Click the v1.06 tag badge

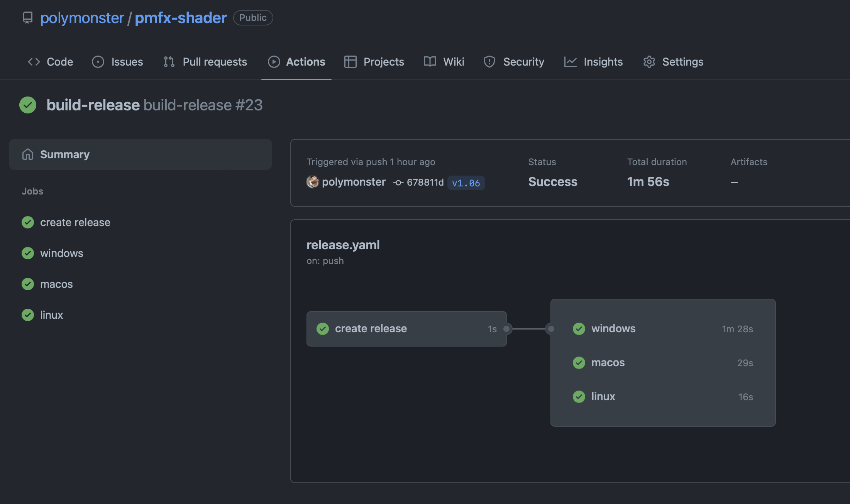tap(466, 183)
